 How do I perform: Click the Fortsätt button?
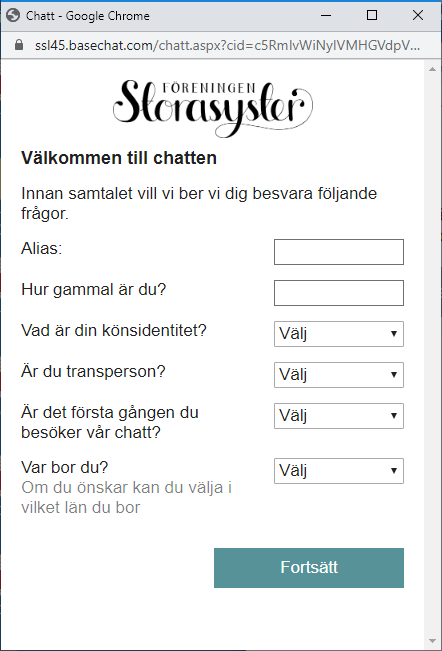[309, 568]
